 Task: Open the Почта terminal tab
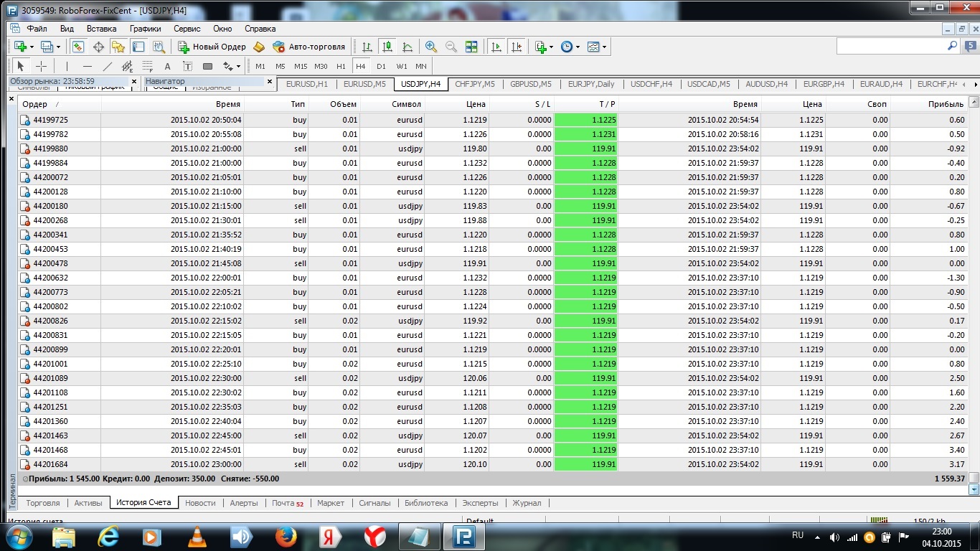point(287,503)
